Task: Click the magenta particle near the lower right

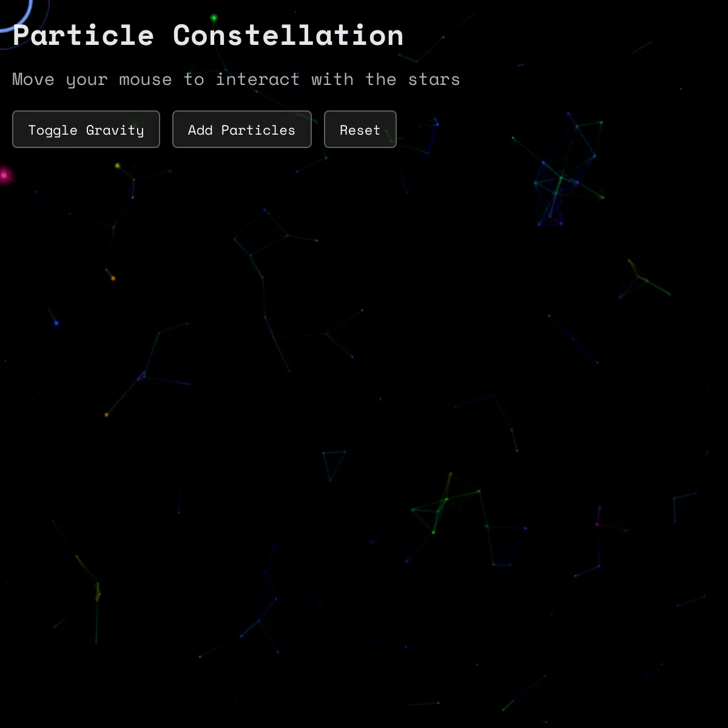Action: [598, 523]
